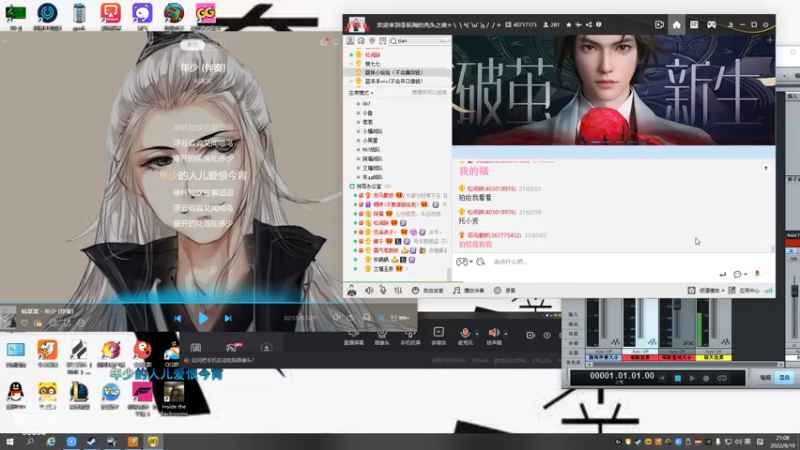Toggle the microphone in streaming tool
Viewport: 800px width, 450px height.
(x=465, y=336)
